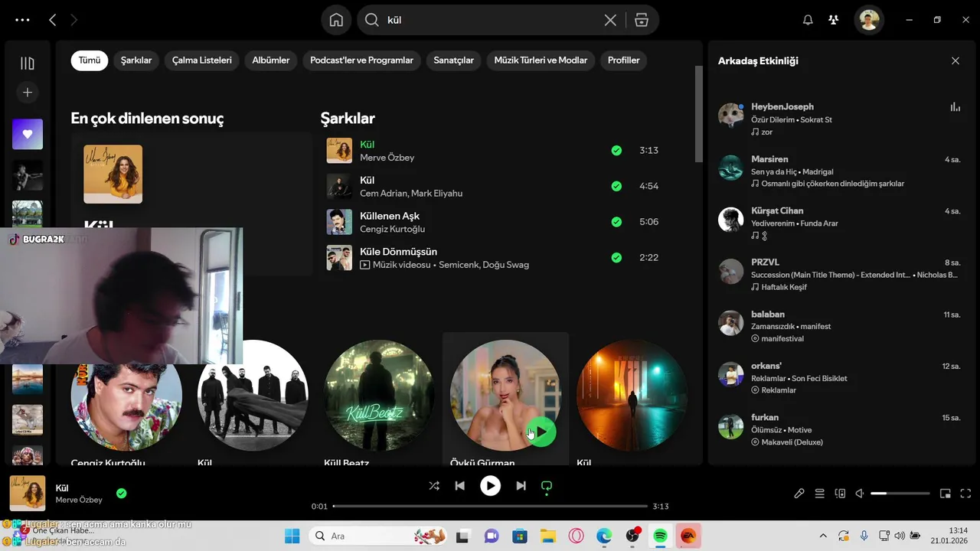Toggle saved checkmark for Küle Dönmüşsün
The height and width of the screenshot is (551, 980).
click(x=616, y=258)
